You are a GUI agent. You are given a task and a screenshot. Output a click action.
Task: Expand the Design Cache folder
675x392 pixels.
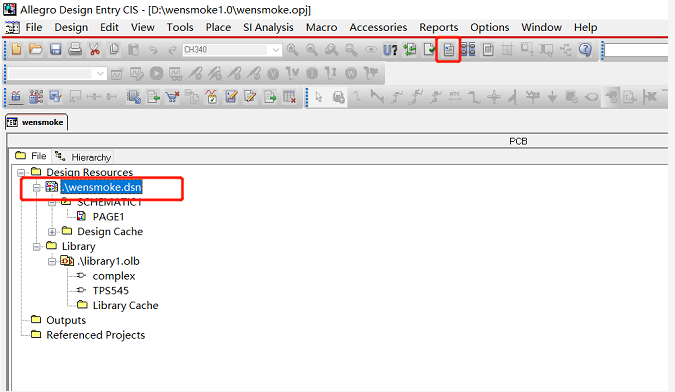52,232
